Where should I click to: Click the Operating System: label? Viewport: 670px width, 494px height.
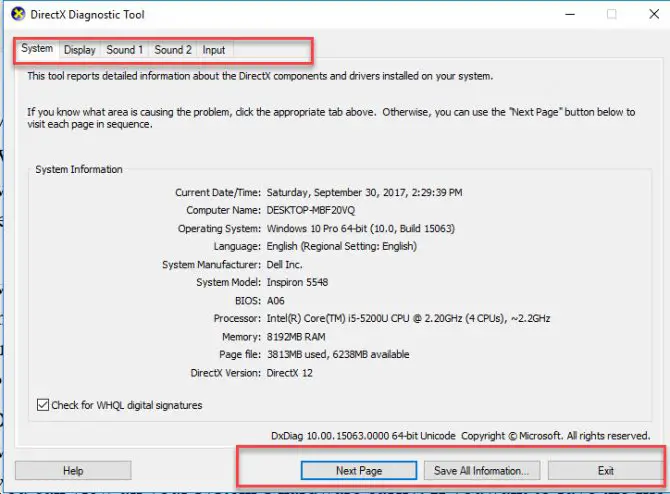point(219,228)
